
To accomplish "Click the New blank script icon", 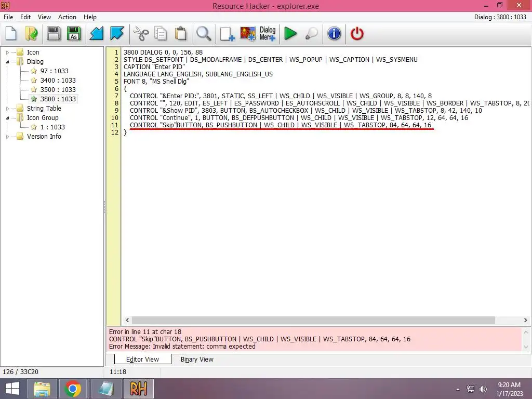I will (x=11, y=34).
